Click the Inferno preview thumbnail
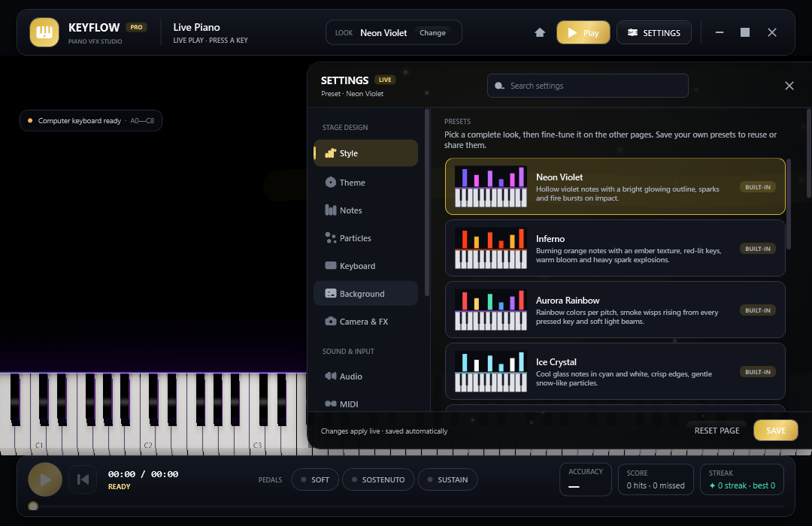The height and width of the screenshot is (526, 812). coord(491,248)
